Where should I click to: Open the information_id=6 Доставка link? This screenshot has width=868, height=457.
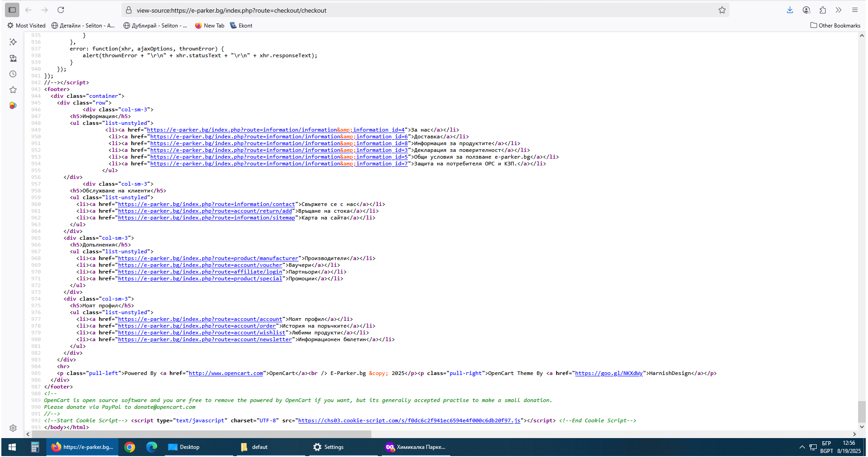point(279,137)
